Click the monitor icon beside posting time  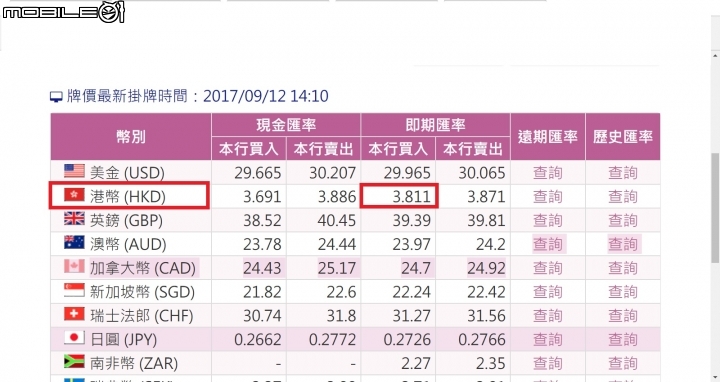(x=56, y=97)
